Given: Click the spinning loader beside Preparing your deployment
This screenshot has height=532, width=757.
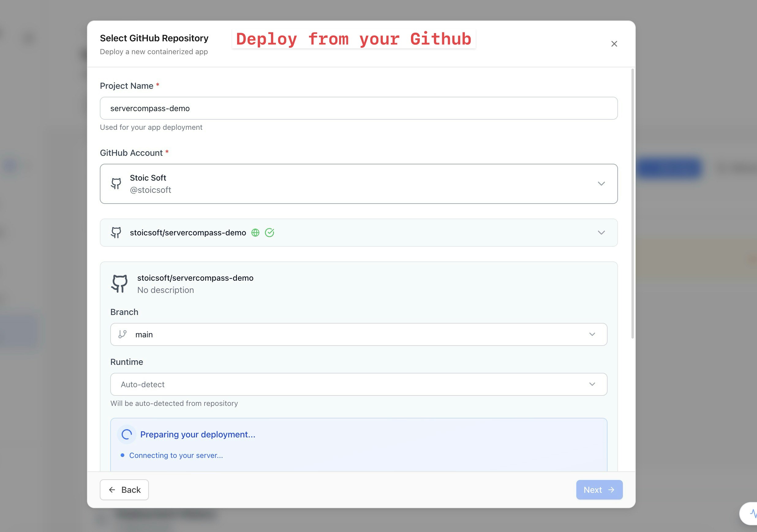Looking at the screenshot, I should [x=126, y=434].
